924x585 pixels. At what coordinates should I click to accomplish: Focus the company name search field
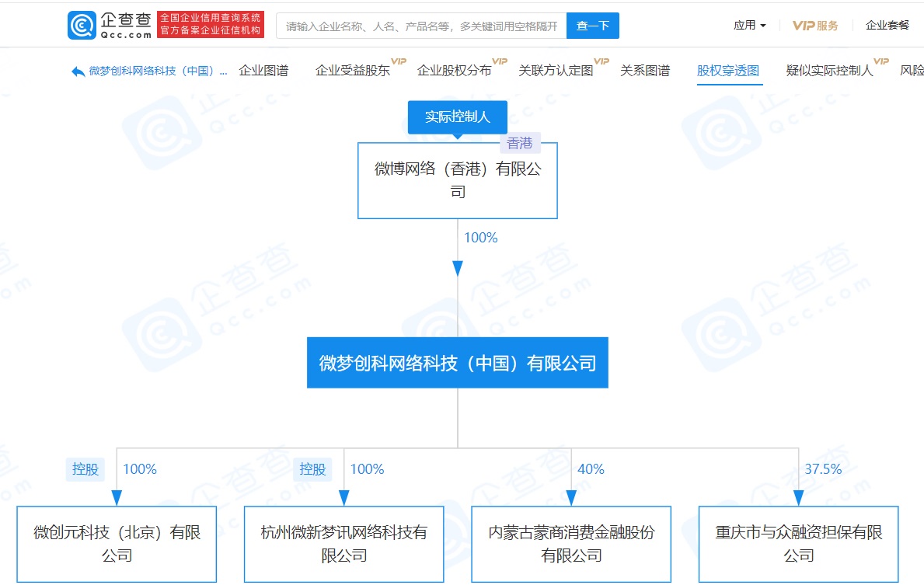point(421,26)
